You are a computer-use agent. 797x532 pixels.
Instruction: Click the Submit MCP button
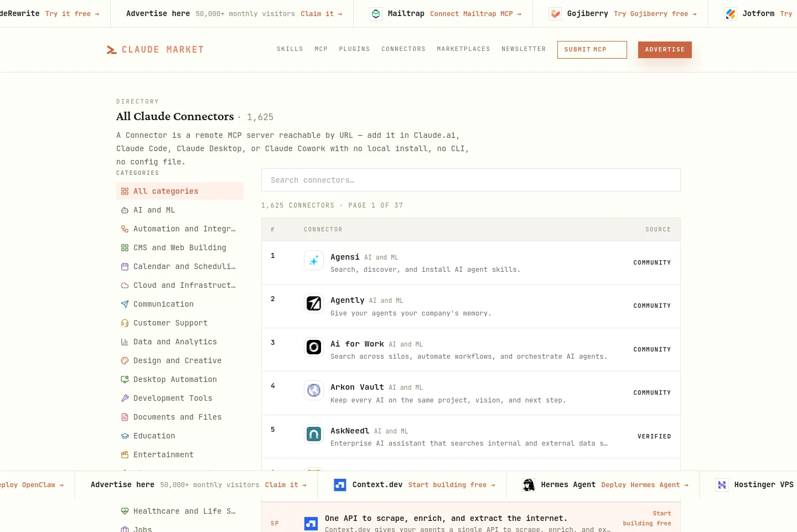click(x=592, y=50)
